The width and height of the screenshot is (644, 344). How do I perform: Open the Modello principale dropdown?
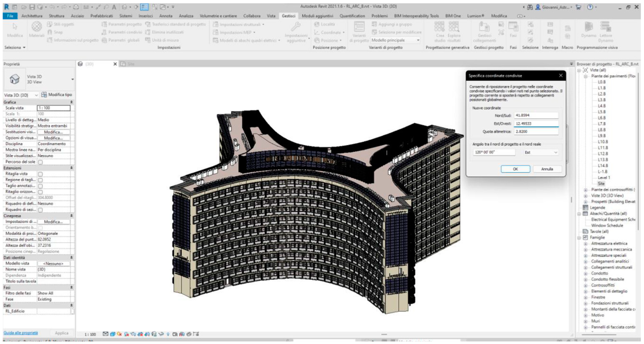click(395, 40)
